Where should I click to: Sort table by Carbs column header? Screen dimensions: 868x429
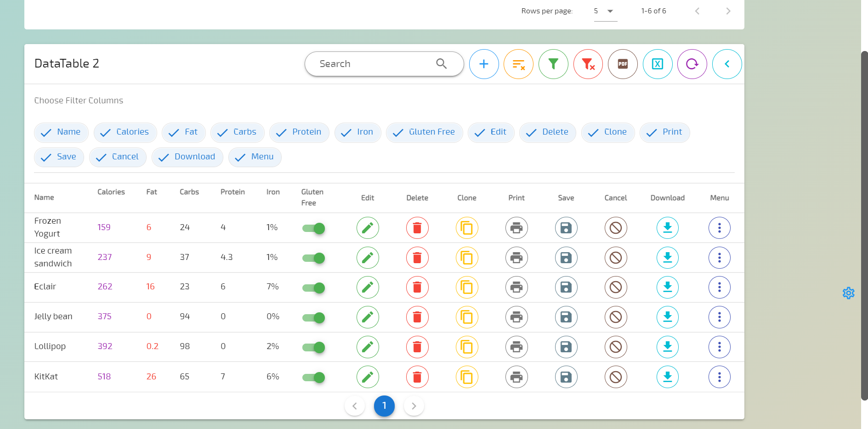[x=189, y=192]
